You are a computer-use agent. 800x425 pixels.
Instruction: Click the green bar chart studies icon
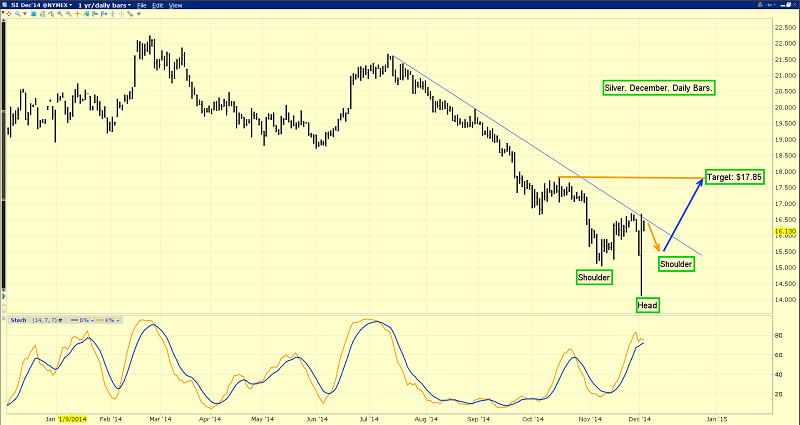[x=42, y=14]
